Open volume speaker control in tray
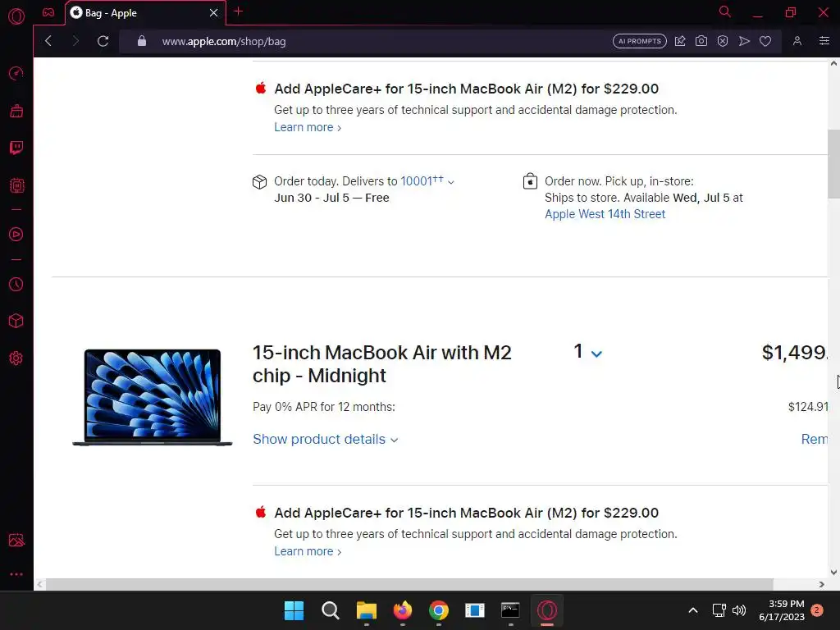Screen dimensions: 840x630 [739, 610]
